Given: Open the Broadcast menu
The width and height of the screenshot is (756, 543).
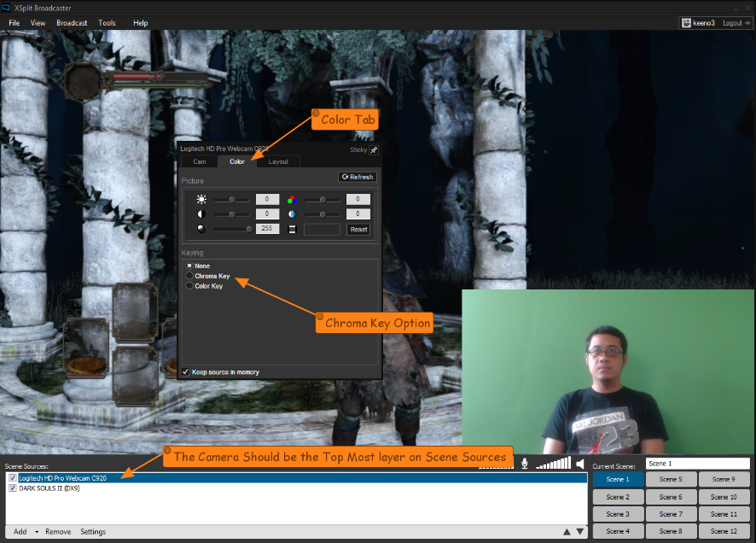Looking at the screenshot, I should pyautogui.click(x=72, y=23).
